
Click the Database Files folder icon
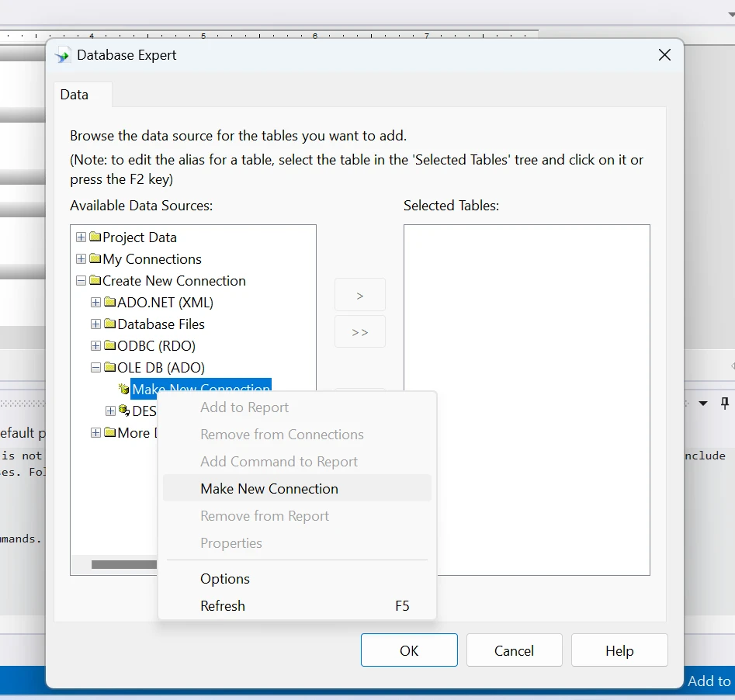pos(110,324)
